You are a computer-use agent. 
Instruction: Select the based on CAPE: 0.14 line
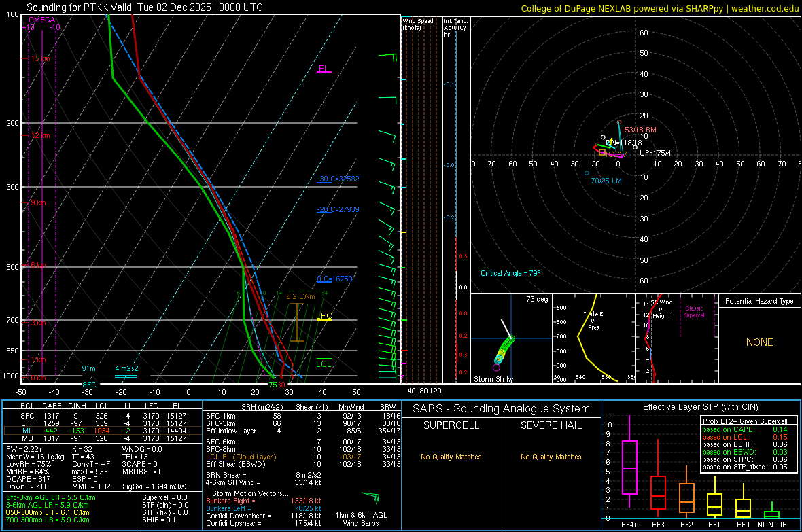point(745,429)
